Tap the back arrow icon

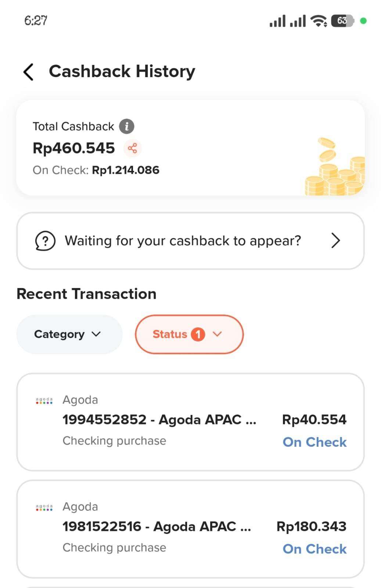[29, 71]
